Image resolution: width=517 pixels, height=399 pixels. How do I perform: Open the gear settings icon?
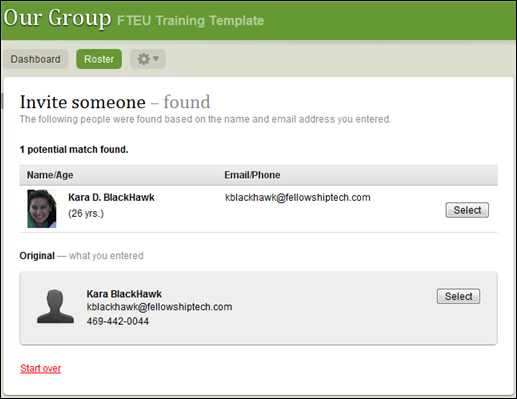[144, 59]
